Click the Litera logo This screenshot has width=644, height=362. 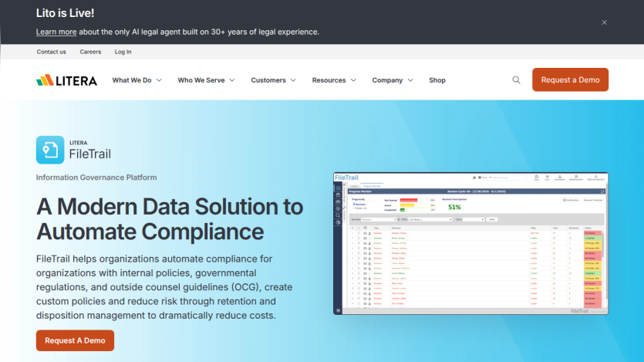(66, 80)
